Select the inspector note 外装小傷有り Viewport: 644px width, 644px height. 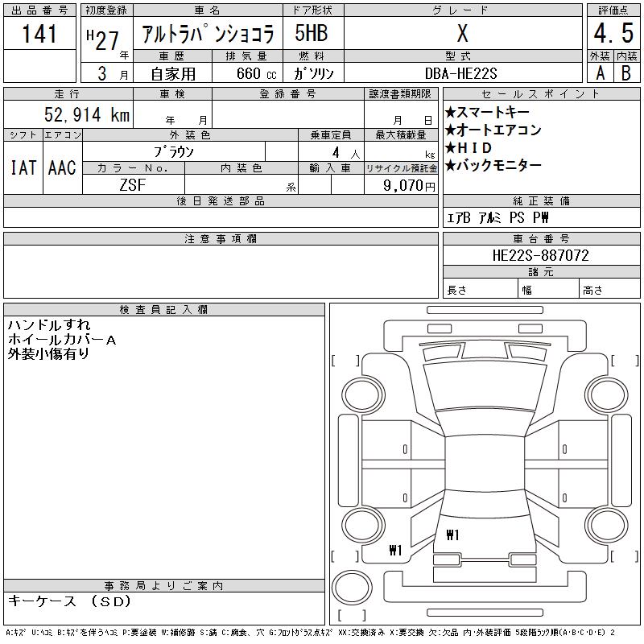point(48,353)
